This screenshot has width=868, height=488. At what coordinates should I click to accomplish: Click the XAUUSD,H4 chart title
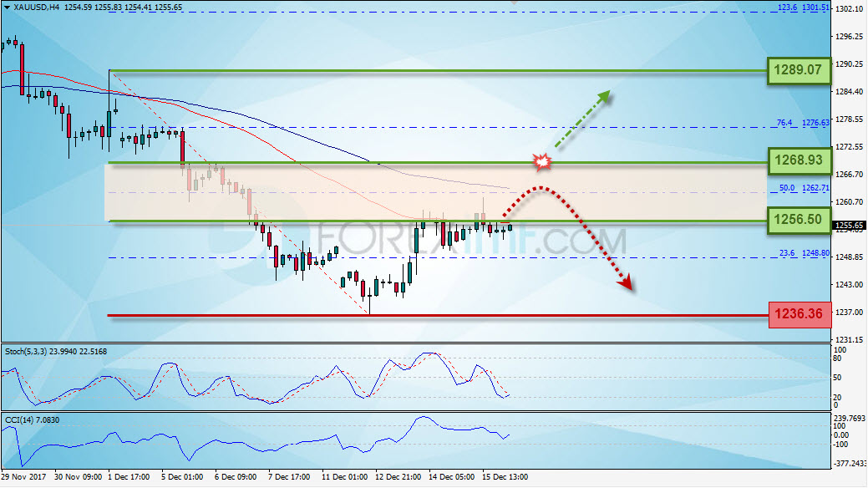[37, 8]
